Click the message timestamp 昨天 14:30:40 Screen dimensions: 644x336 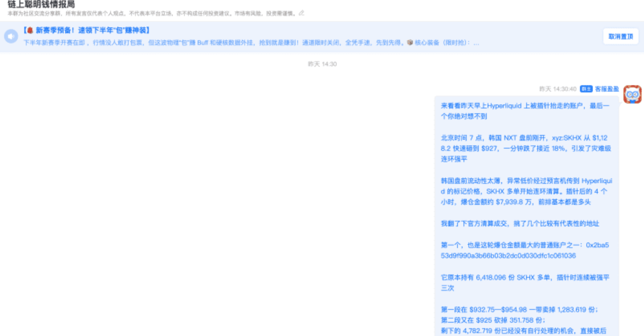point(558,89)
